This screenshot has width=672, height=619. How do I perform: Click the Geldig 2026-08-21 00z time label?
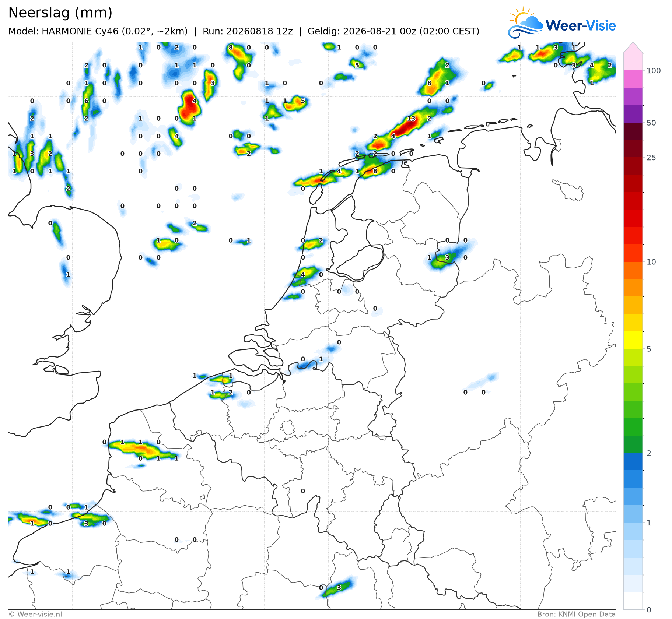(x=393, y=31)
